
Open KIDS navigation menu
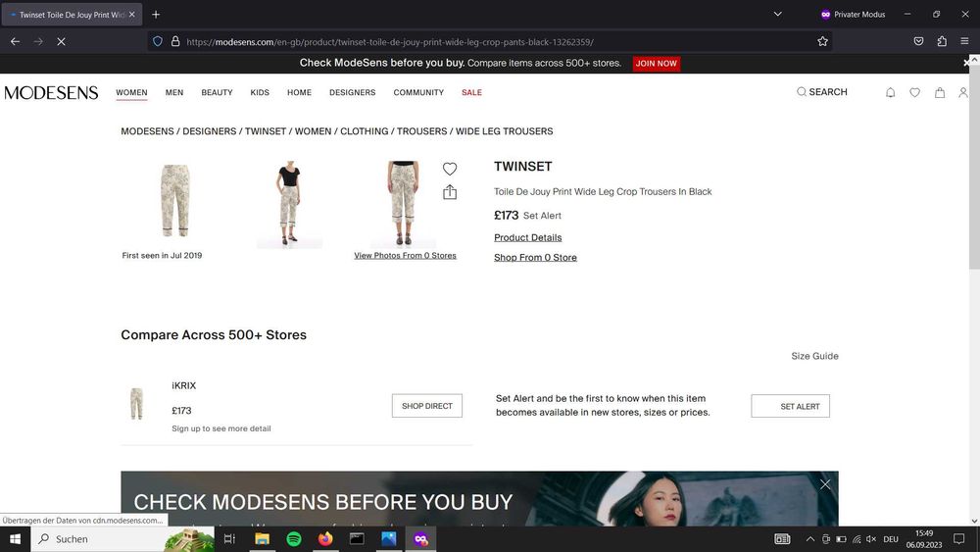click(x=260, y=92)
